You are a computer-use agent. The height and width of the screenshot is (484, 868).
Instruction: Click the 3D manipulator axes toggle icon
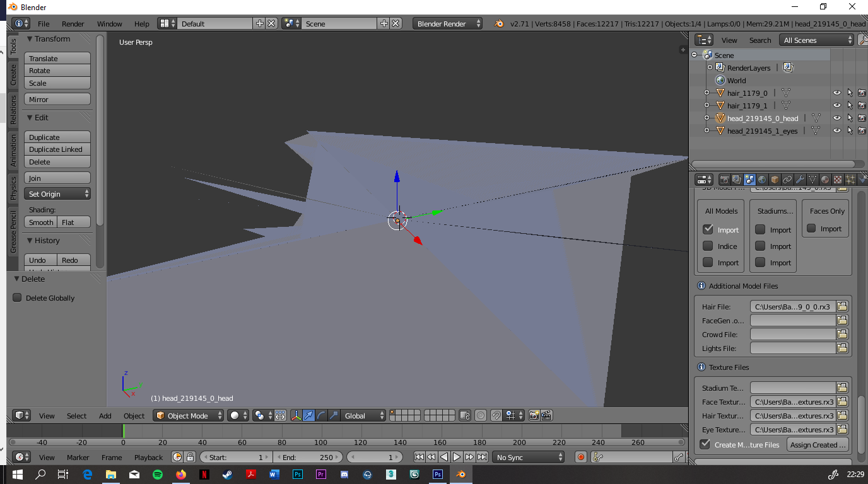tap(295, 415)
